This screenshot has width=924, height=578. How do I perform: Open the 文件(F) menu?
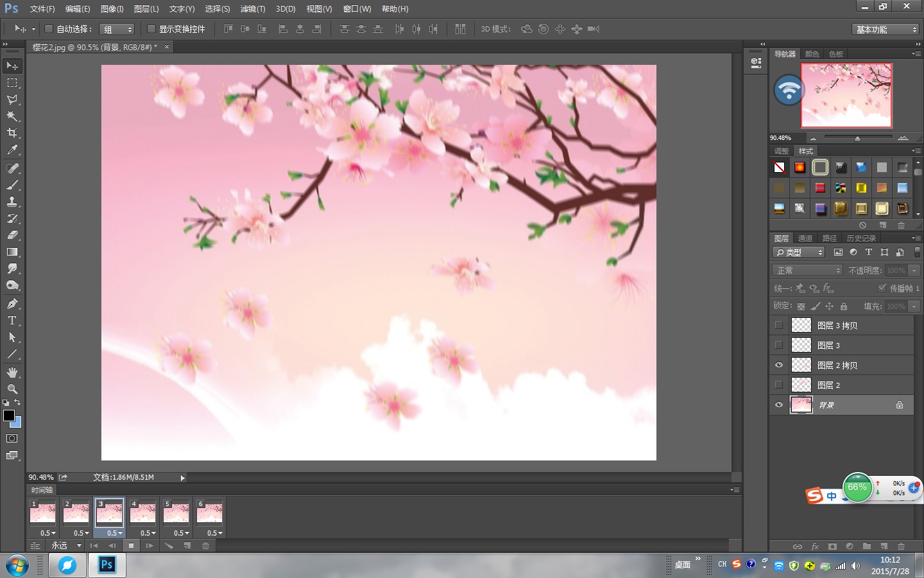[x=42, y=9]
